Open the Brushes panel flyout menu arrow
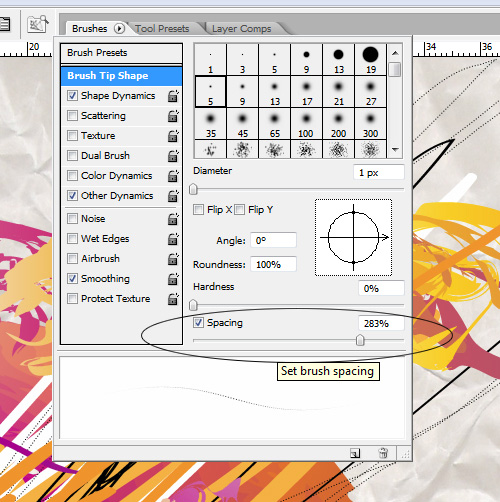 pos(119,29)
